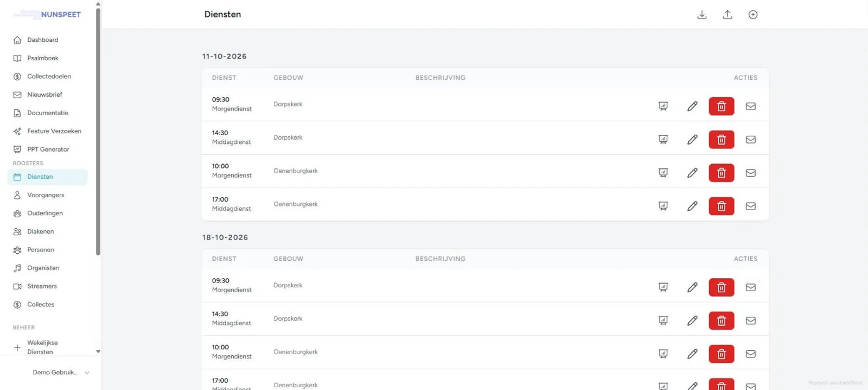Open the Voorgangers roster
The width and height of the screenshot is (868, 390).
point(47,195)
